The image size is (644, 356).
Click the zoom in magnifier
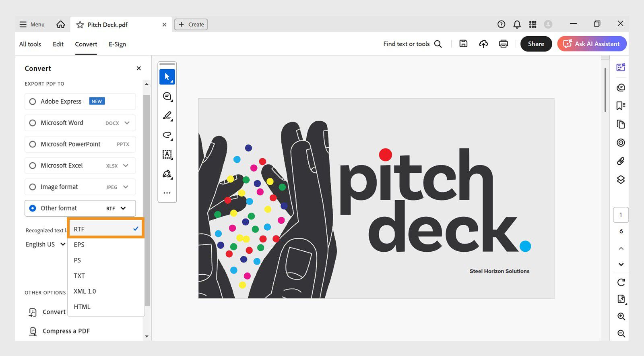tap(621, 317)
